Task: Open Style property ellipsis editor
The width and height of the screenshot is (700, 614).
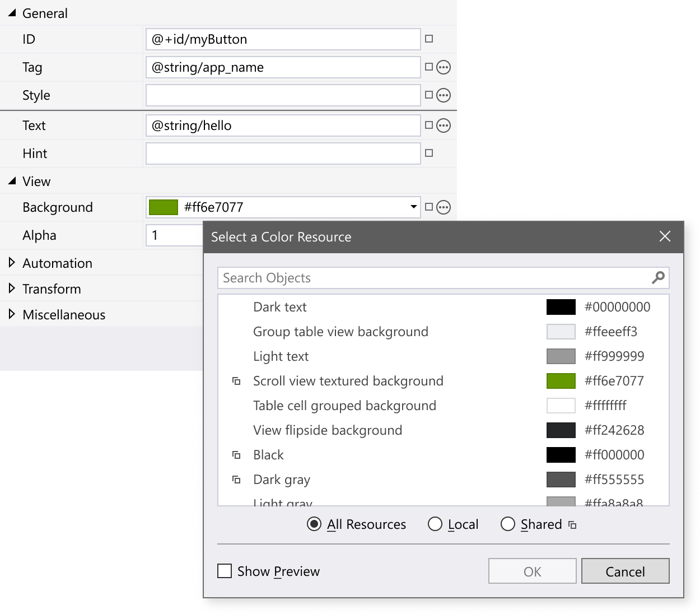Action: (x=443, y=95)
